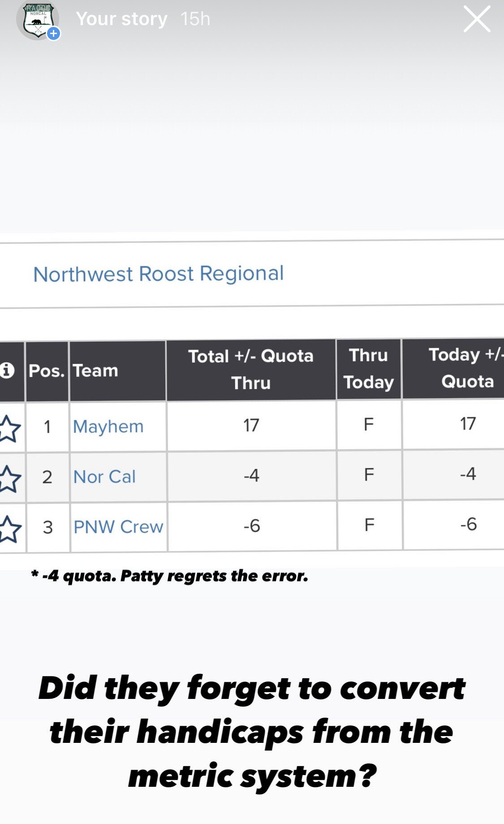This screenshot has width=504, height=824.
Task: Tap the 15h story timestamp
Action: point(195,19)
